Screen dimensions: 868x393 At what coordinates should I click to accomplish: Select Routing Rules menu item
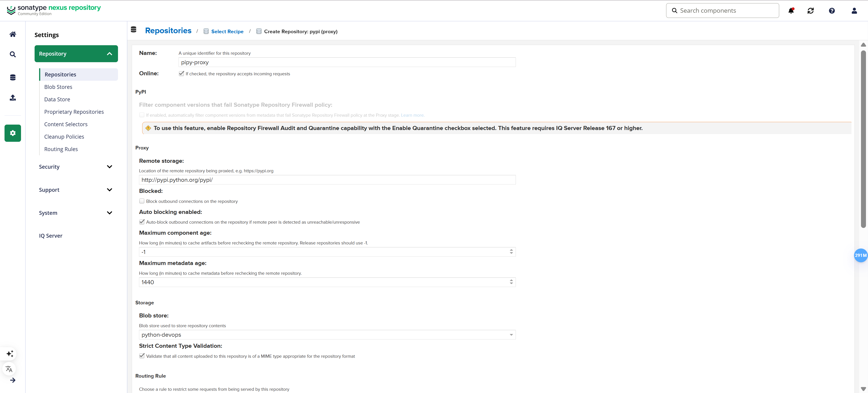(x=61, y=149)
